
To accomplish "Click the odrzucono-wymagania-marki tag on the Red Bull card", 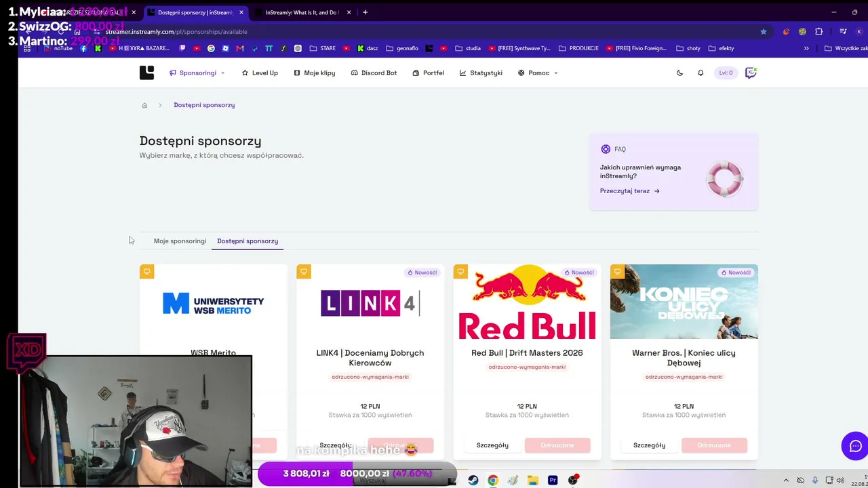I will [527, 367].
